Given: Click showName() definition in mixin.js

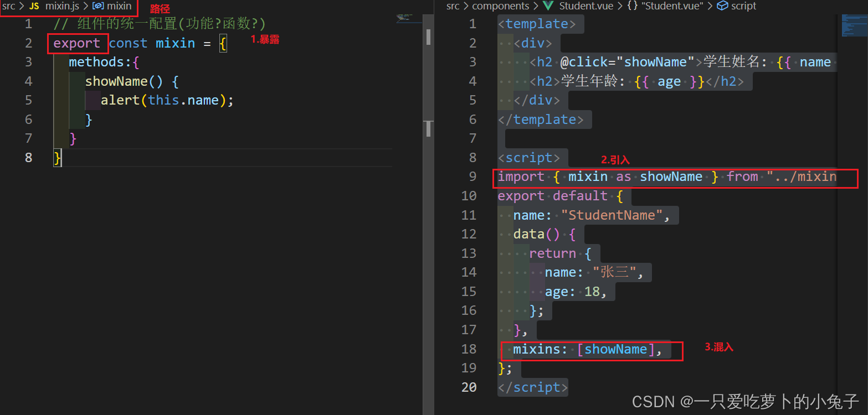Looking at the screenshot, I should point(124,81).
